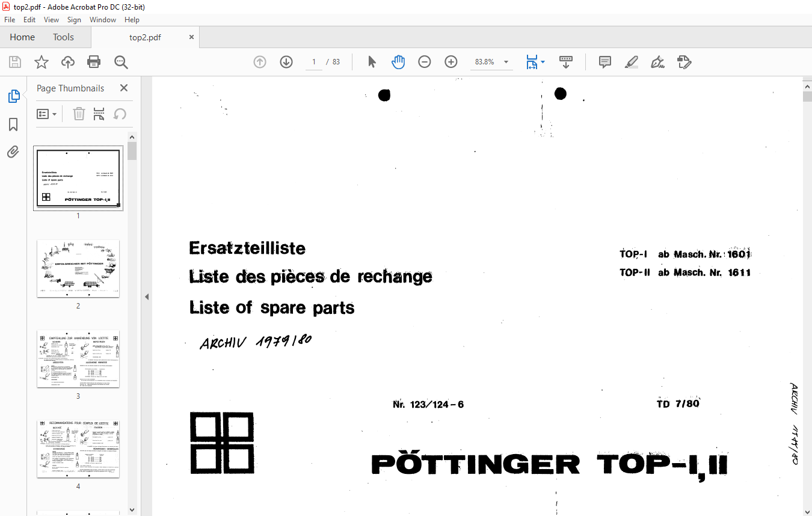The image size is (812, 516).
Task: Click the "Nr. 123/124 - 6" text
Action: pyautogui.click(x=428, y=405)
